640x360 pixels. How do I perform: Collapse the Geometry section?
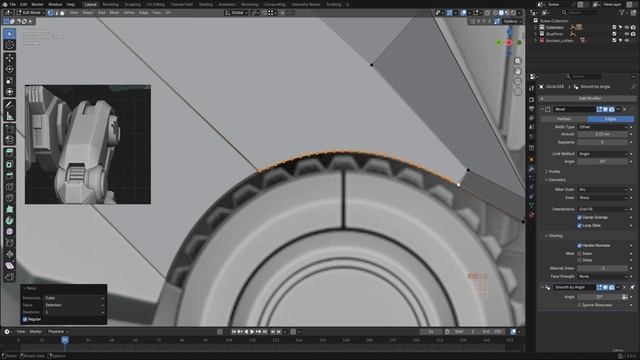click(x=556, y=180)
